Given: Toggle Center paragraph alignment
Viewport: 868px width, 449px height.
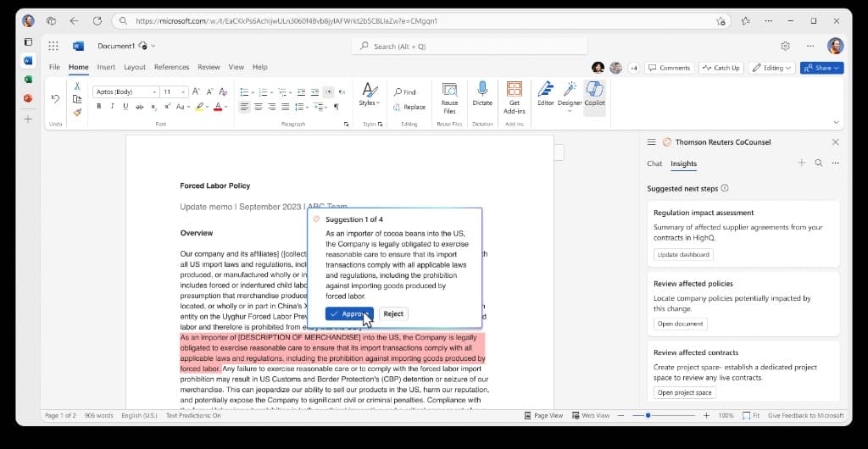Looking at the screenshot, I should 258,107.
